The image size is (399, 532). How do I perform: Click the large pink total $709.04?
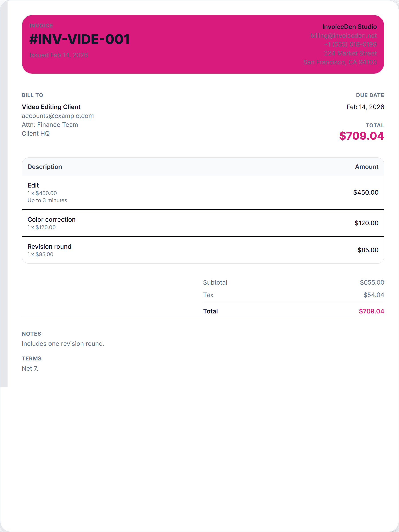pos(361,136)
